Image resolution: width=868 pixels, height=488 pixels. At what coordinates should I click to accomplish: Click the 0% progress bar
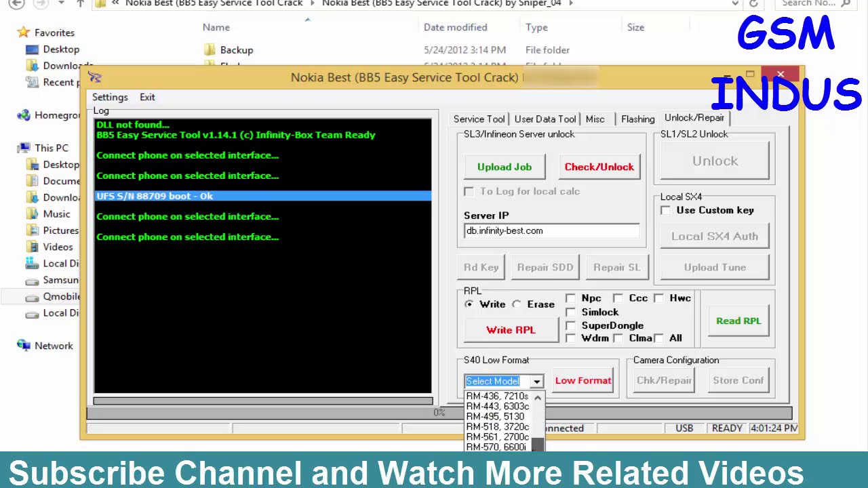click(x=439, y=412)
